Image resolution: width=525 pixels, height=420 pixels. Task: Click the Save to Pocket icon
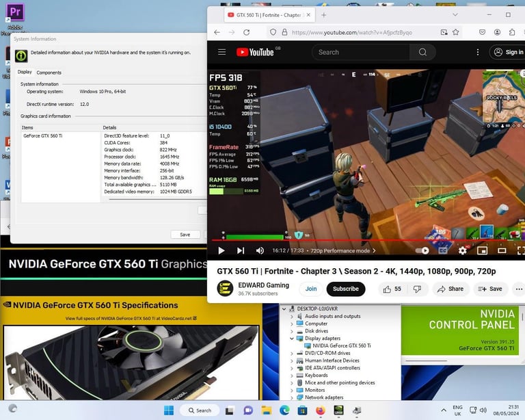tap(482, 32)
